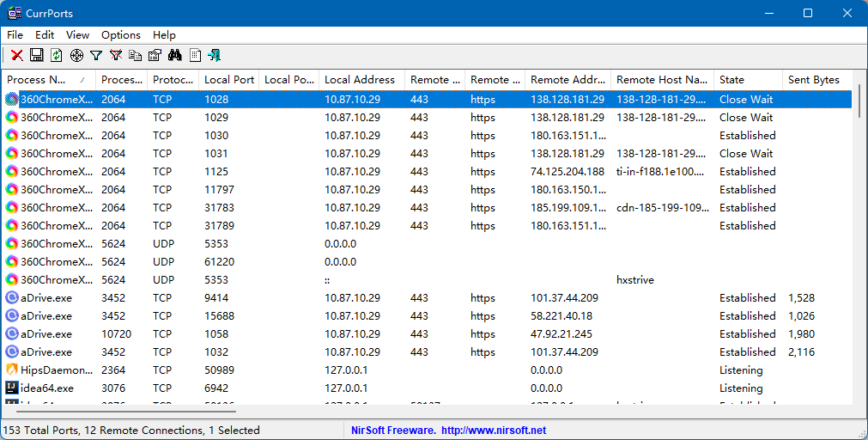This screenshot has width=868, height=440.
Task: Click the aDrive icon in port 1058 row
Action: (x=12, y=333)
